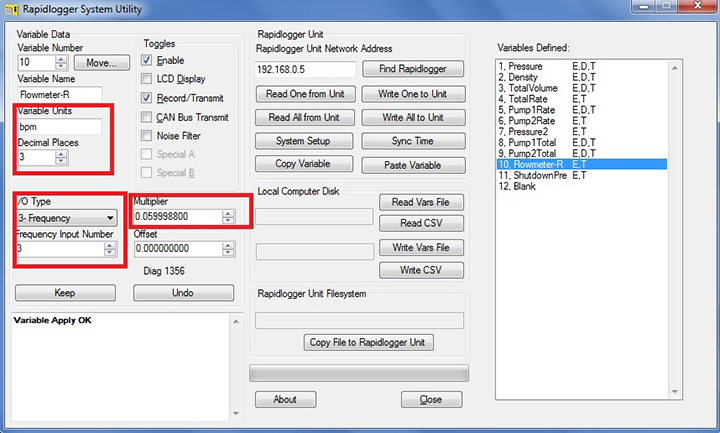Screen dimensions: 720x433
Task: Click Find Rapidlogger button
Action: click(413, 69)
